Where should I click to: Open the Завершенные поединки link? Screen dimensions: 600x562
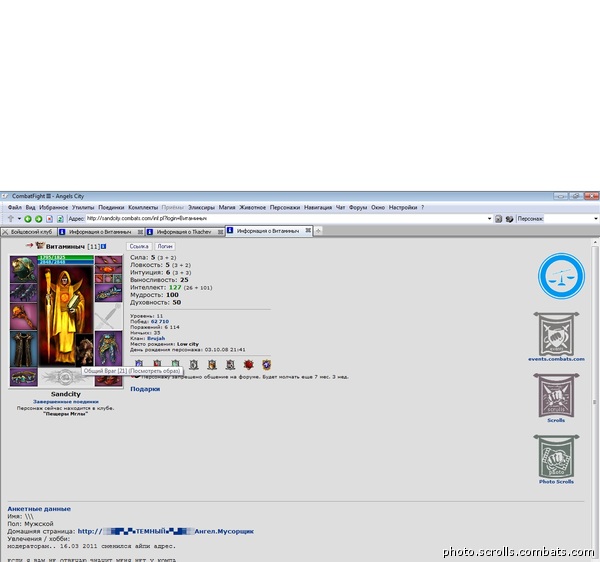[x=66, y=402]
